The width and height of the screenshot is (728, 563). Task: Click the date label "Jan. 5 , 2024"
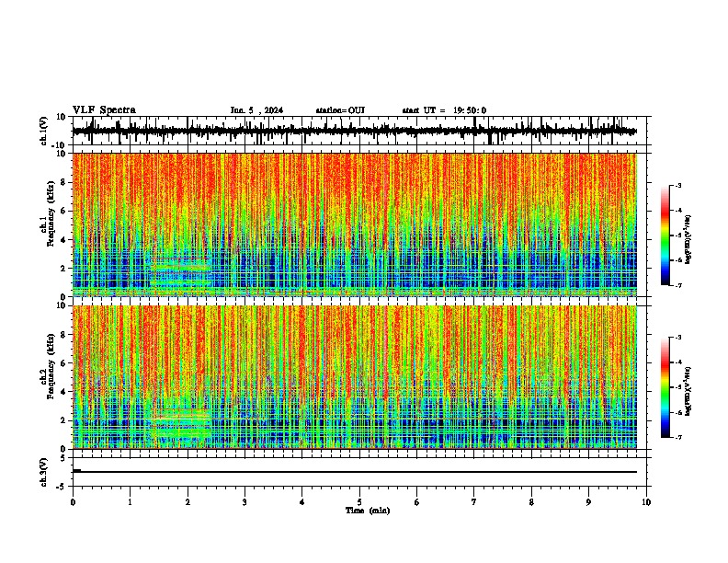(x=256, y=110)
